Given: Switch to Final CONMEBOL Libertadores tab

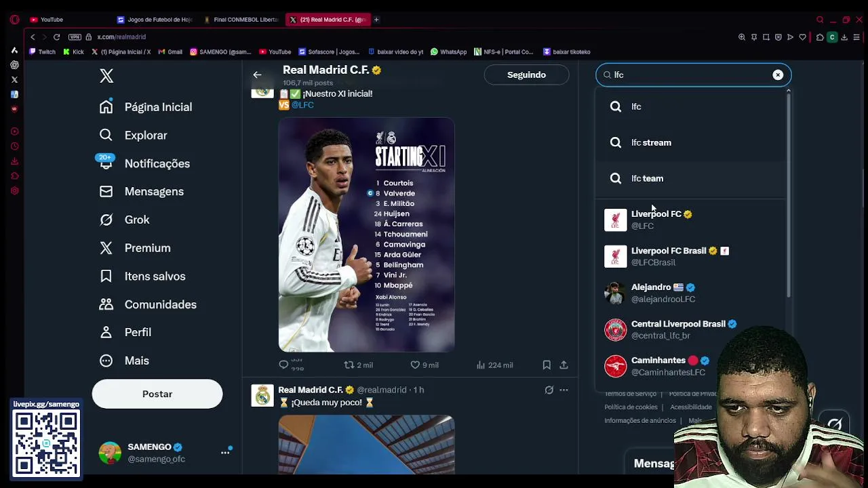Looking at the screenshot, I should pyautogui.click(x=241, y=20).
